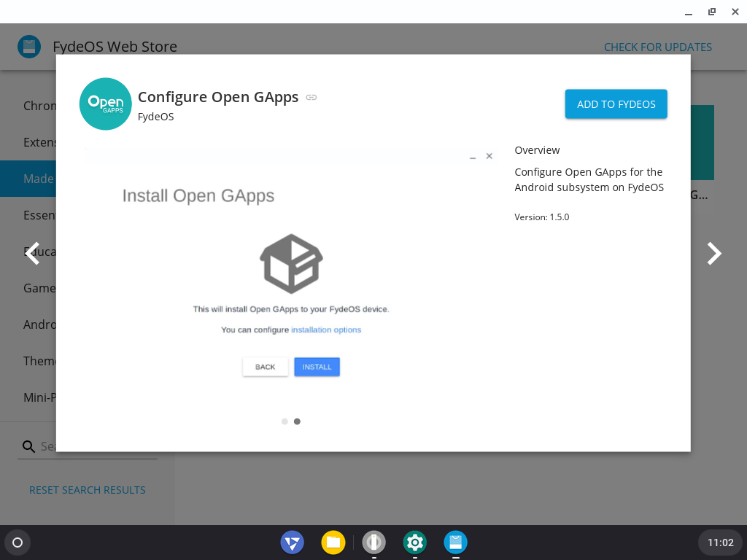Close the Web Store window

(735, 12)
